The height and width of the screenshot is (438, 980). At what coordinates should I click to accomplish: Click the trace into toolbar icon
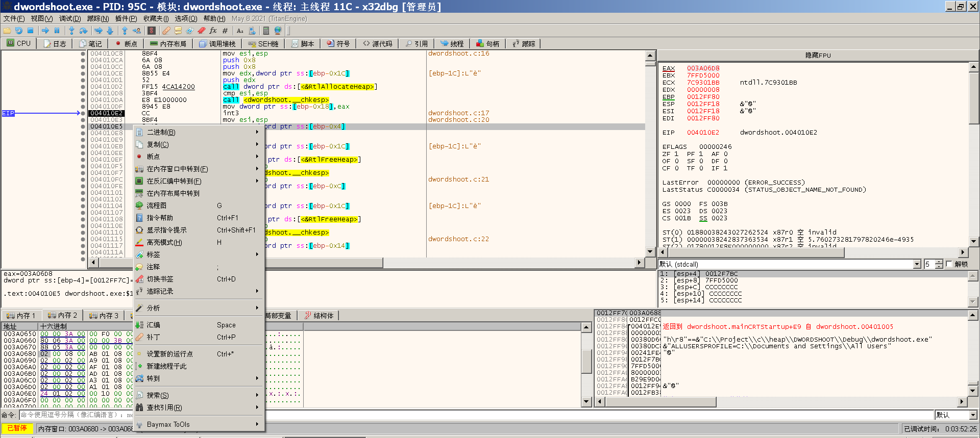(99, 31)
